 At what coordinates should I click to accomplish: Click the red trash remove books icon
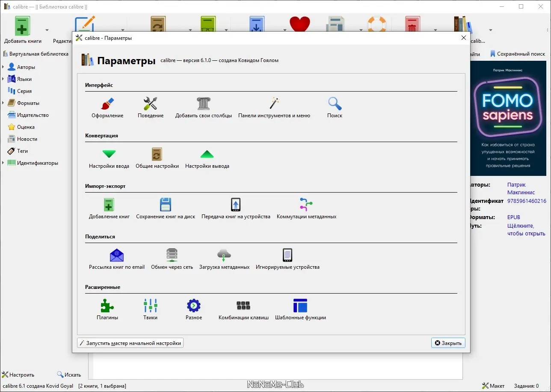coord(412,24)
